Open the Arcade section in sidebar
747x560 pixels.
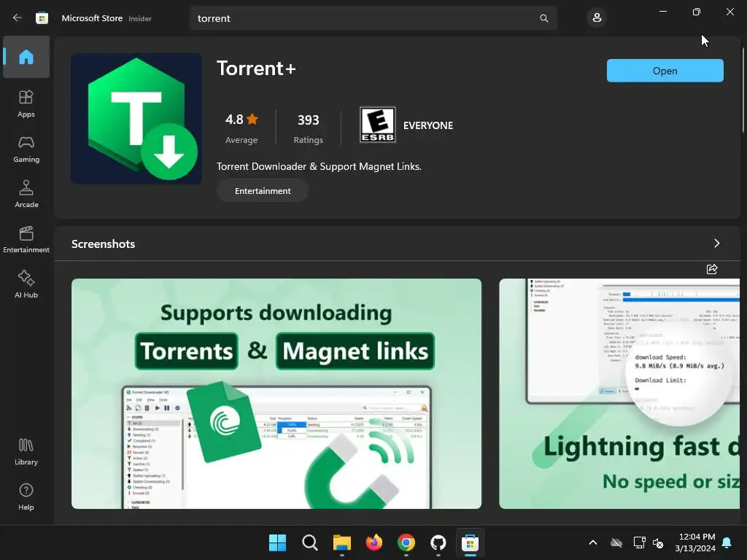click(x=26, y=194)
